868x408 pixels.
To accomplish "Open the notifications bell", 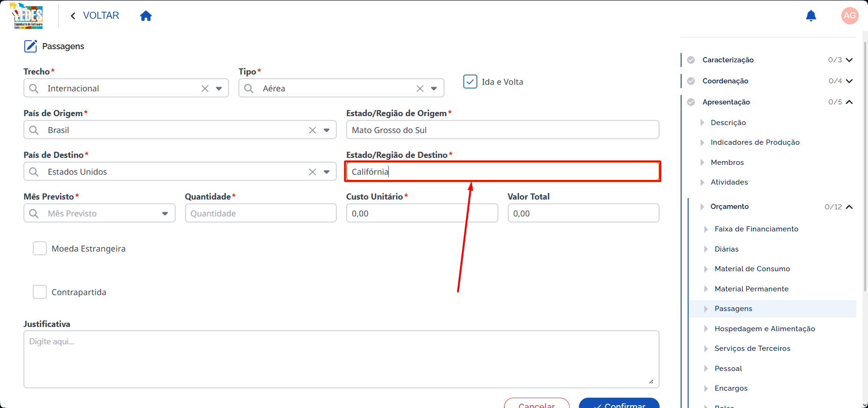I will coord(811,16).
